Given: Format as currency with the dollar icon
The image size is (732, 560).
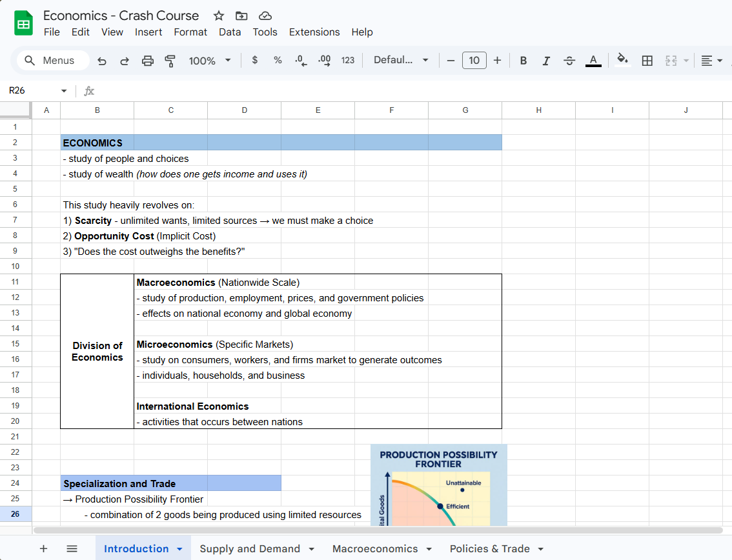Looking at the screenshot, I should point(254,60).
